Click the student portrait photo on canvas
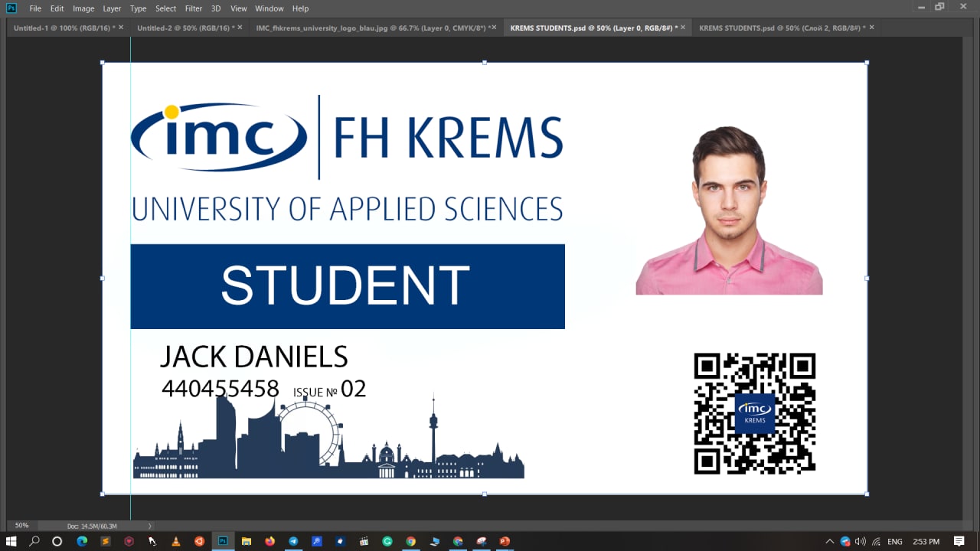 729,210
